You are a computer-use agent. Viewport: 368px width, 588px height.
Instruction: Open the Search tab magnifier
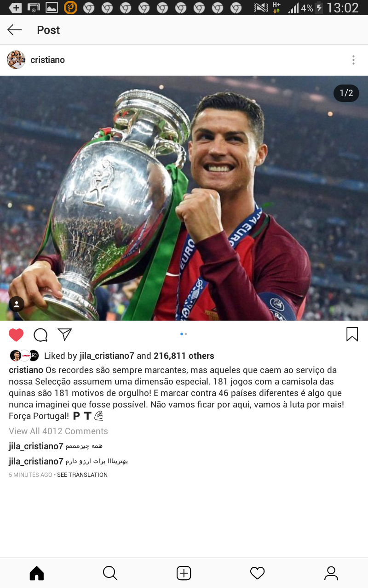tap(110, 573)
